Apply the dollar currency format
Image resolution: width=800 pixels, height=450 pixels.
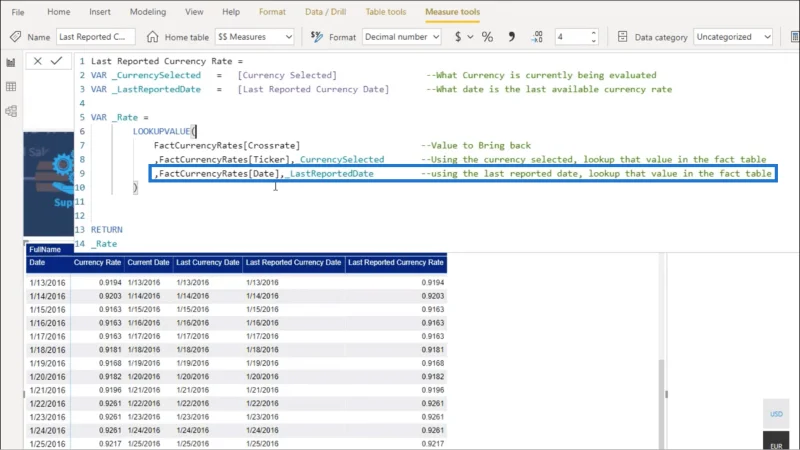(458, 37)
